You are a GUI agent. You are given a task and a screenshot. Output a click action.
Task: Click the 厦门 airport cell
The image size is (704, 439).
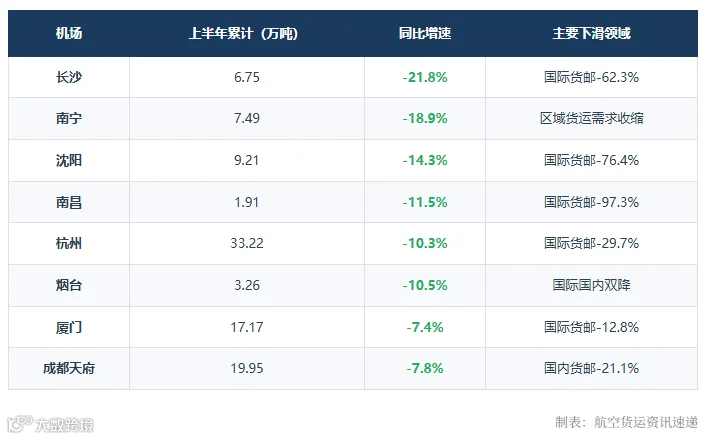pos(69,327)
